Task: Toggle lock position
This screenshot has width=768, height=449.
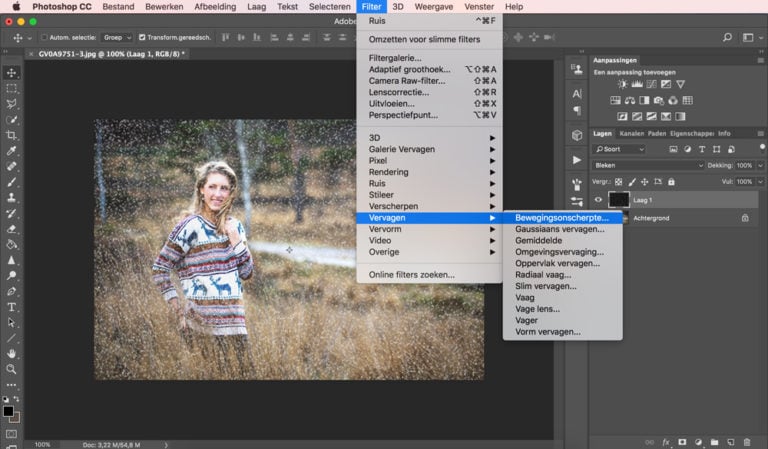Action: pos(645,182)
